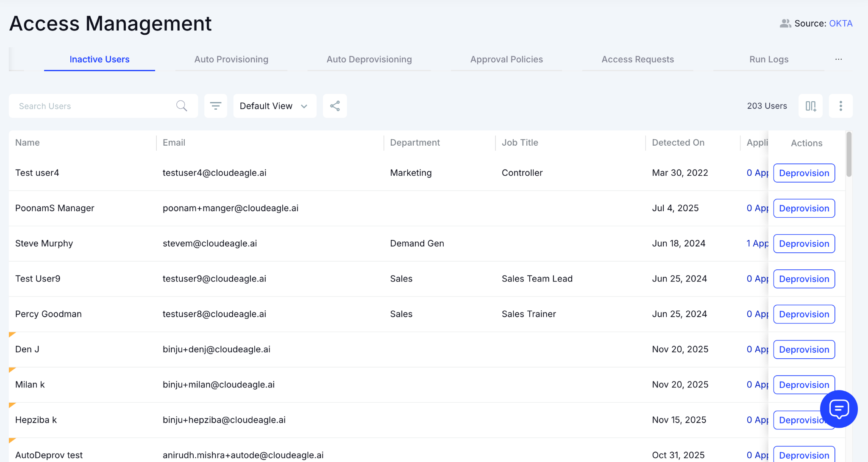
Task: Go to Run Logs tab
Action: [769, 59]
